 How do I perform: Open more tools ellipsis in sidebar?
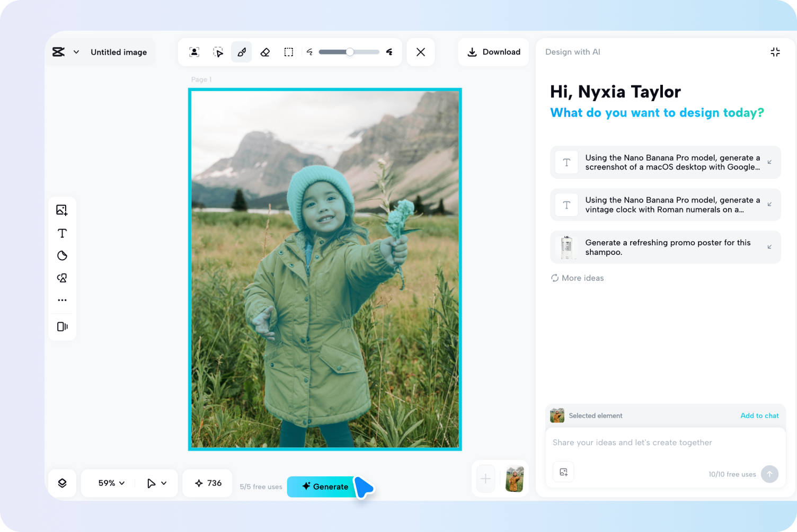click(62, 300)
